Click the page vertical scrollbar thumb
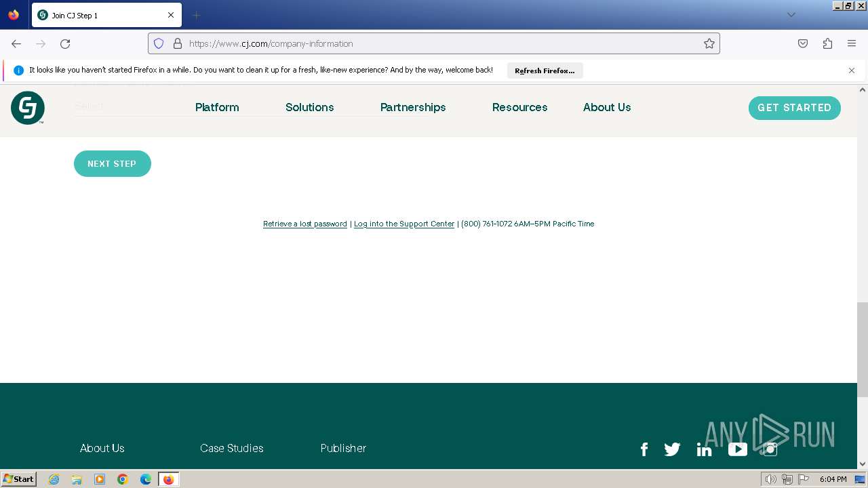This screenshot has height=488, width=868. point(863,349)
